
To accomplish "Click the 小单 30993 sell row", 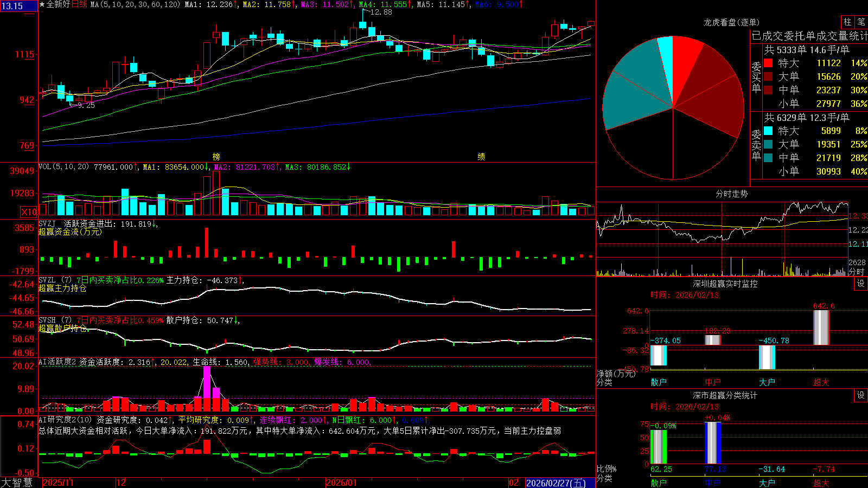I will [x=815, y=171].
